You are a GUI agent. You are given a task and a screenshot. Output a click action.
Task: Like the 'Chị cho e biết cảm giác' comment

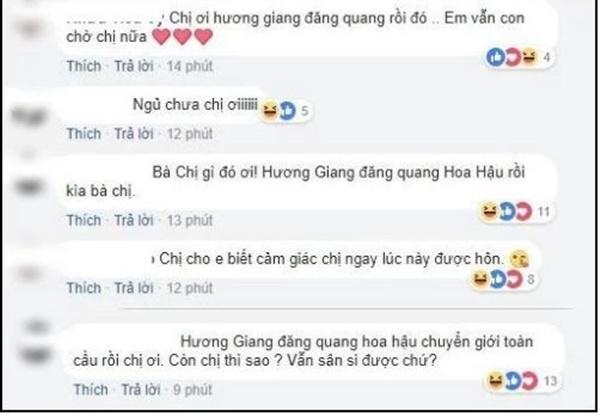tap(84, 288)
